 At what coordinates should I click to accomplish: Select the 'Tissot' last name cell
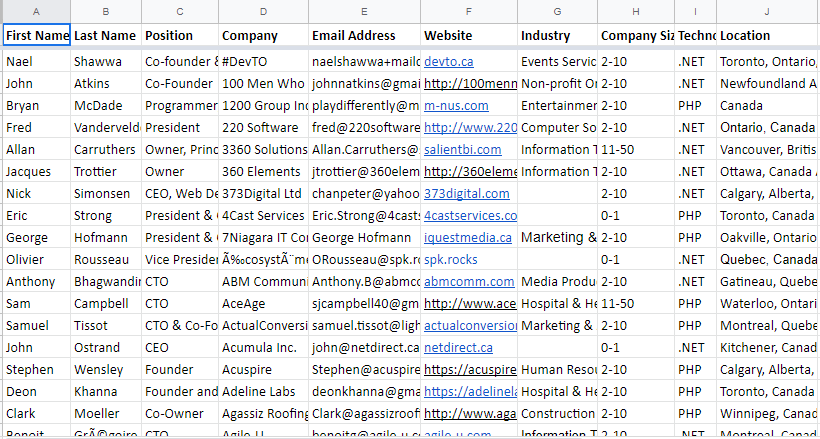click(106, 325)
